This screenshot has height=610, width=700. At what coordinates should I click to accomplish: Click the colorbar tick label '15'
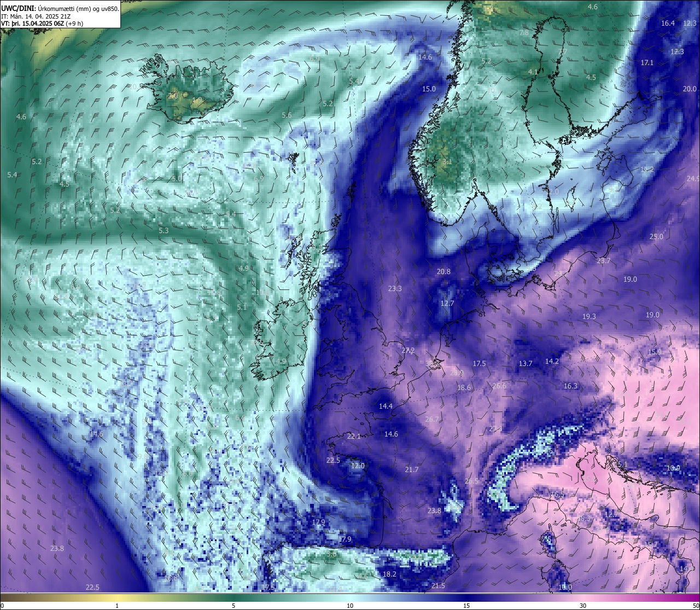pos(466,606)
